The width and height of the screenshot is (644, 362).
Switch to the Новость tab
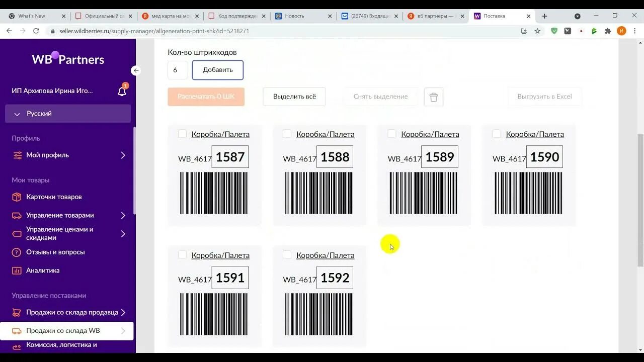303,16
